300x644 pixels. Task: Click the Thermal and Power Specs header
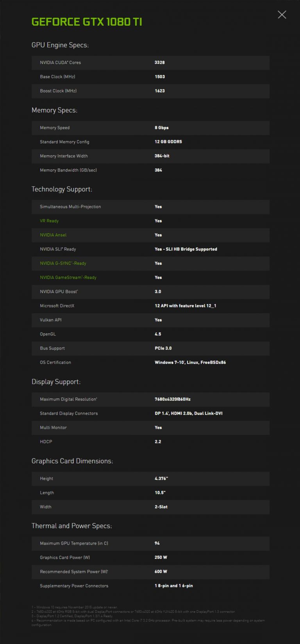point(71,526)
